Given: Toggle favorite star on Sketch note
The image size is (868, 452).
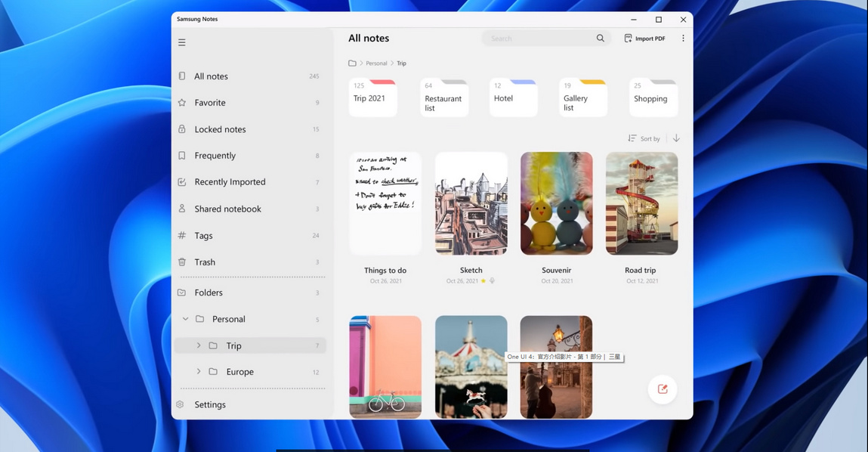Looking at the screenshot, I should point(483,281).
